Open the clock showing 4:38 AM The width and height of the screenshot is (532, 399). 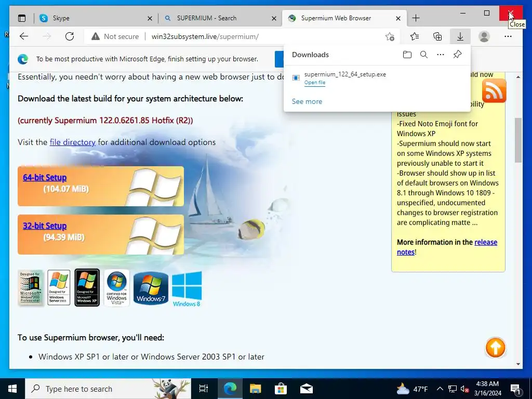point(487,389)
